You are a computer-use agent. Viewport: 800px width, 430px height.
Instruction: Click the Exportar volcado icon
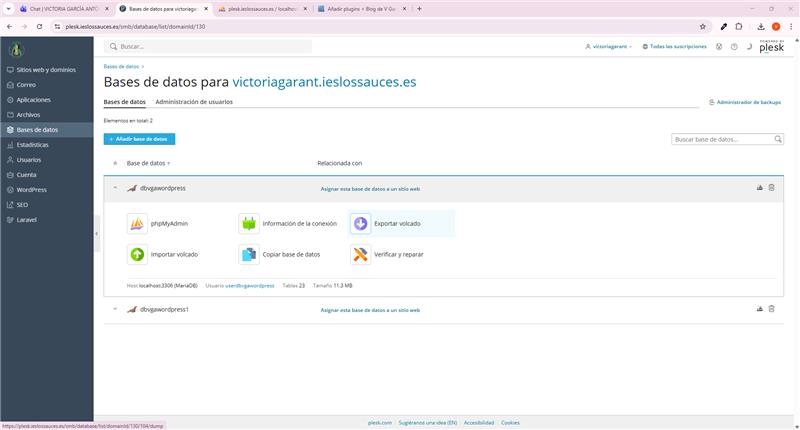coord(360,224)
